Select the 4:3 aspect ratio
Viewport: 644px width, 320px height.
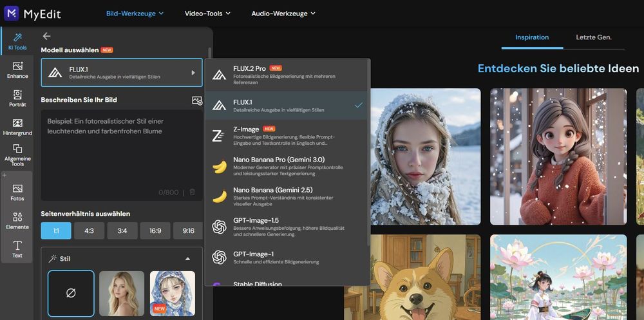coord(89,231)
